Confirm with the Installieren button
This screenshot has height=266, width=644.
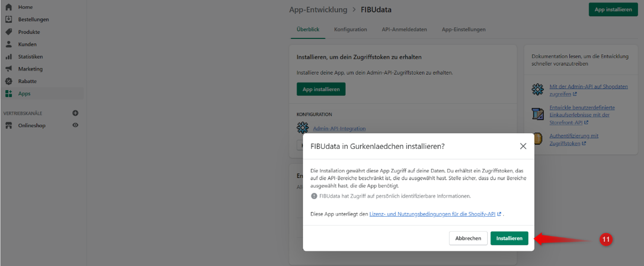(x=509, y=238)
